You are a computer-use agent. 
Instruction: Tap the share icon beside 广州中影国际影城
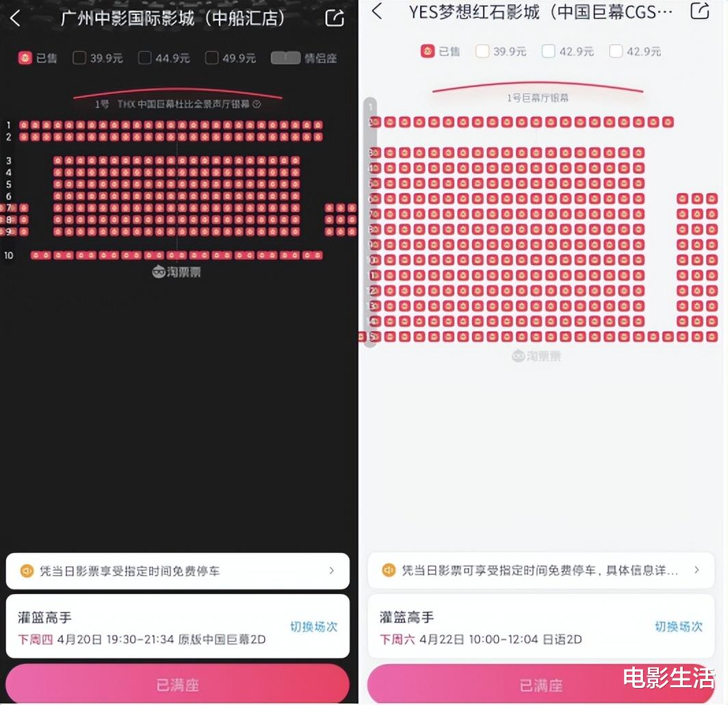[x=335, y=18]
